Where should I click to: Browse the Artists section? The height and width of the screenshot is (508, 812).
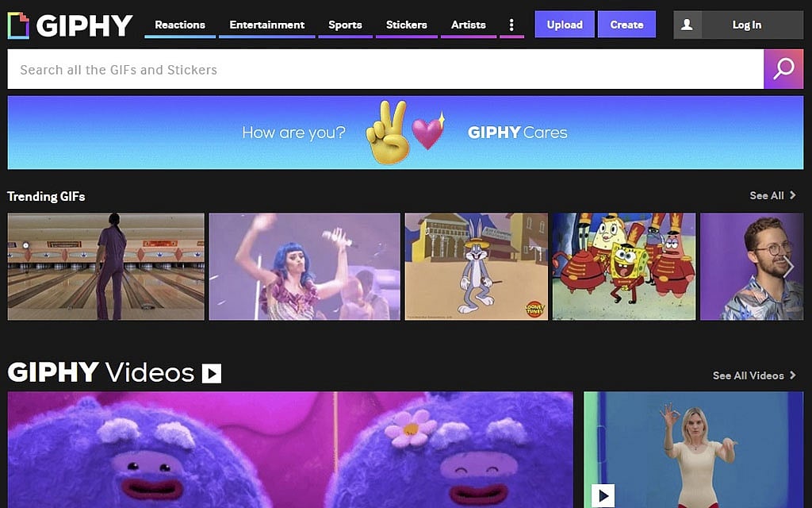pyautogui.click(x=468, y=25)
